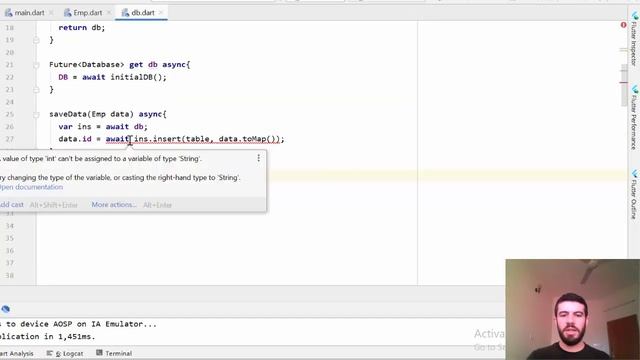Click 'initialDB()' call on line 22
The image size is (640, 360).
click(137, 77)
